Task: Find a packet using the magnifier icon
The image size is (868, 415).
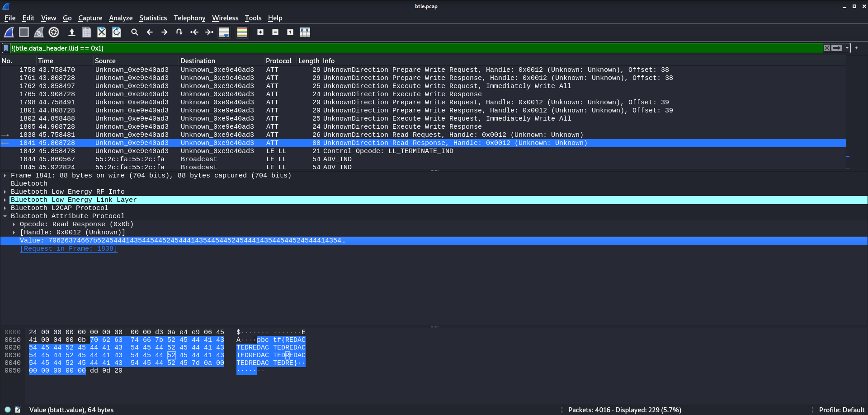Action: coord(135,32)
